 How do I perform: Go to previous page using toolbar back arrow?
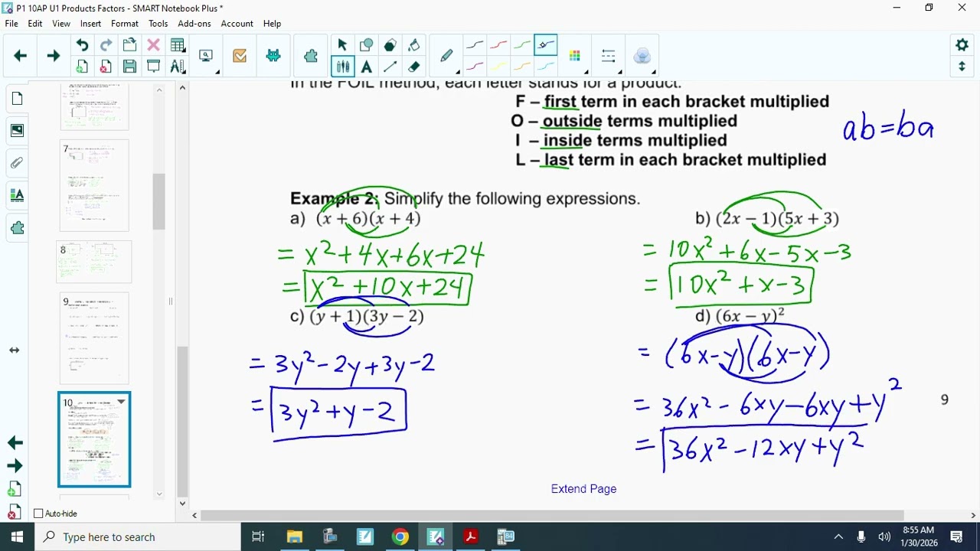(x=21, y=56)
